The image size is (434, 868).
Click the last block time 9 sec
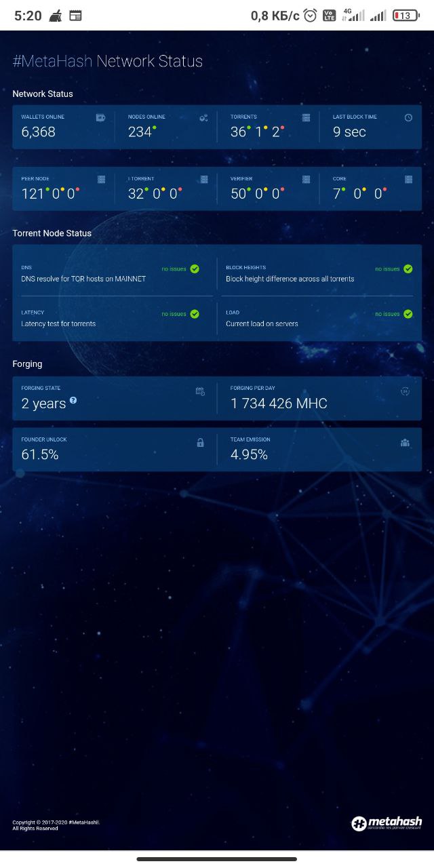pos(349,132)
